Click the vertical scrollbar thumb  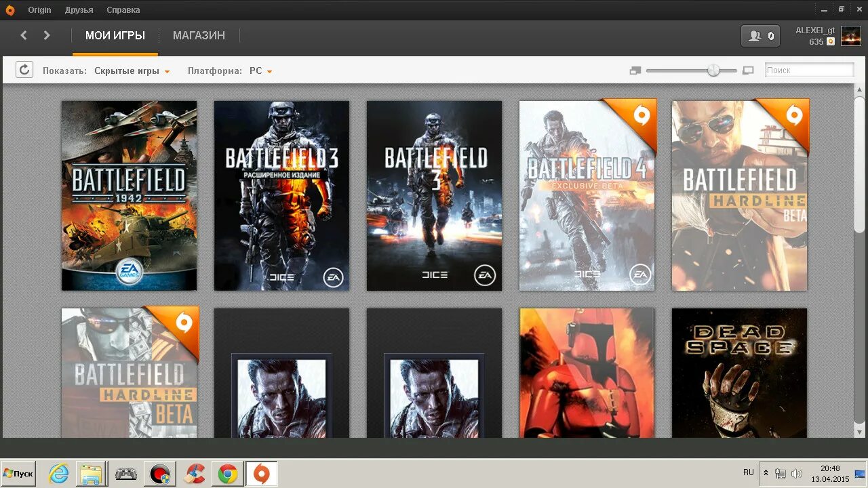pos(859,165)
